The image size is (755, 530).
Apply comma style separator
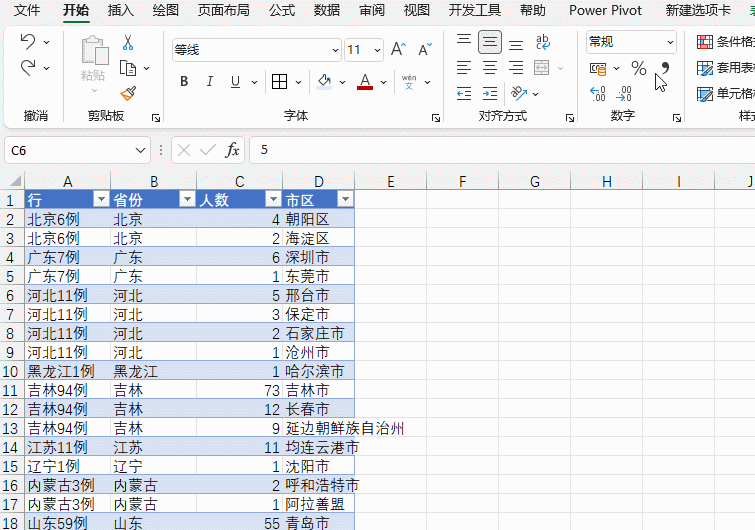[665, 68]
